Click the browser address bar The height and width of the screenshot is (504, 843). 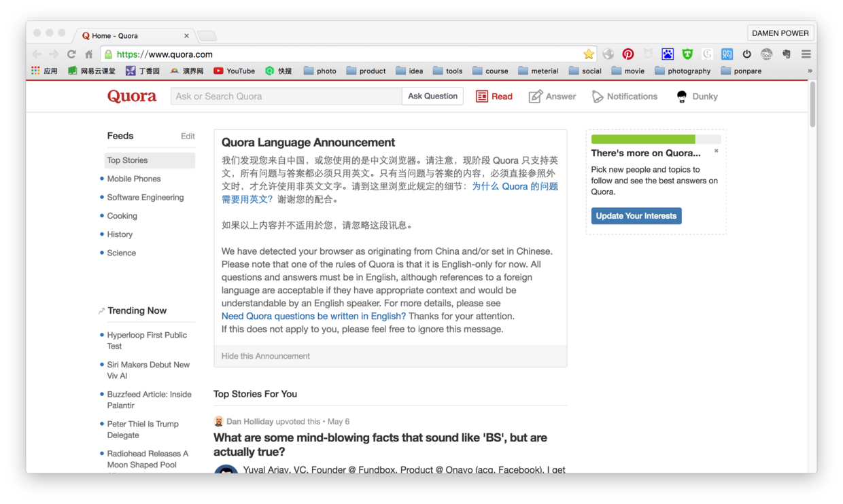click(x=349, y=54)
